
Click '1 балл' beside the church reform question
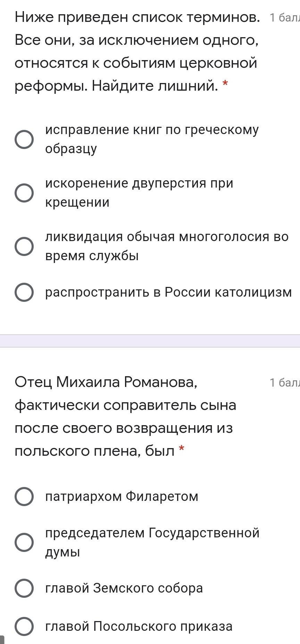click(284, 18)
